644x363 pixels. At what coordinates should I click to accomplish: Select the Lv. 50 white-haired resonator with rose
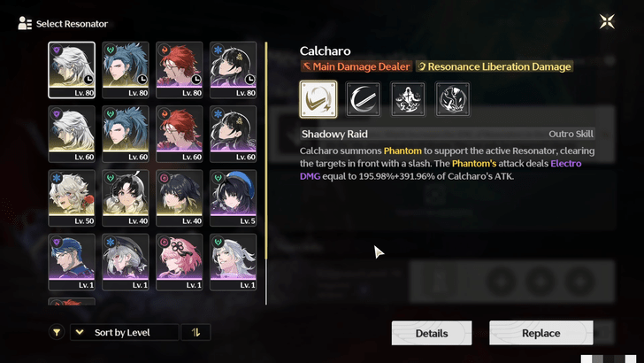point(72,198)
